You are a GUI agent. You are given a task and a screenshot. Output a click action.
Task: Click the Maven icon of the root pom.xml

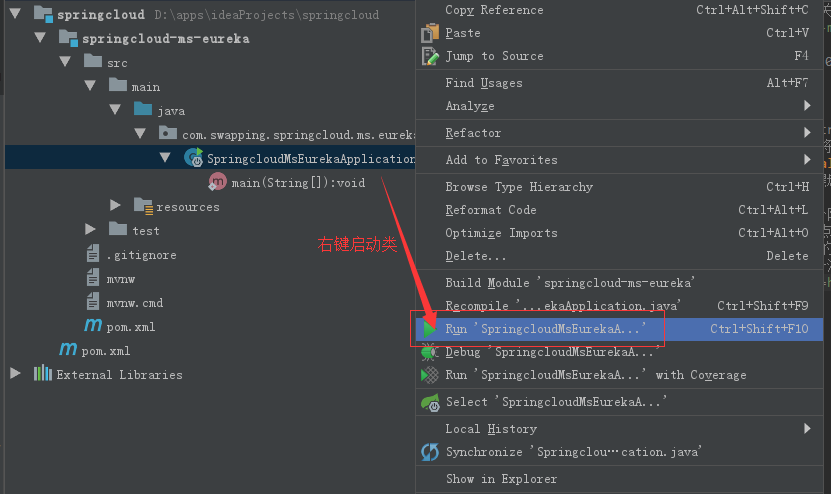pos(68,349)
